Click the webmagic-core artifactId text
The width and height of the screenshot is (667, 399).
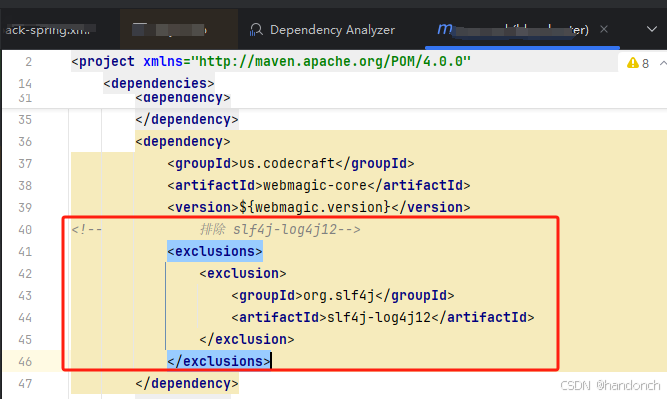pos(315,185)
